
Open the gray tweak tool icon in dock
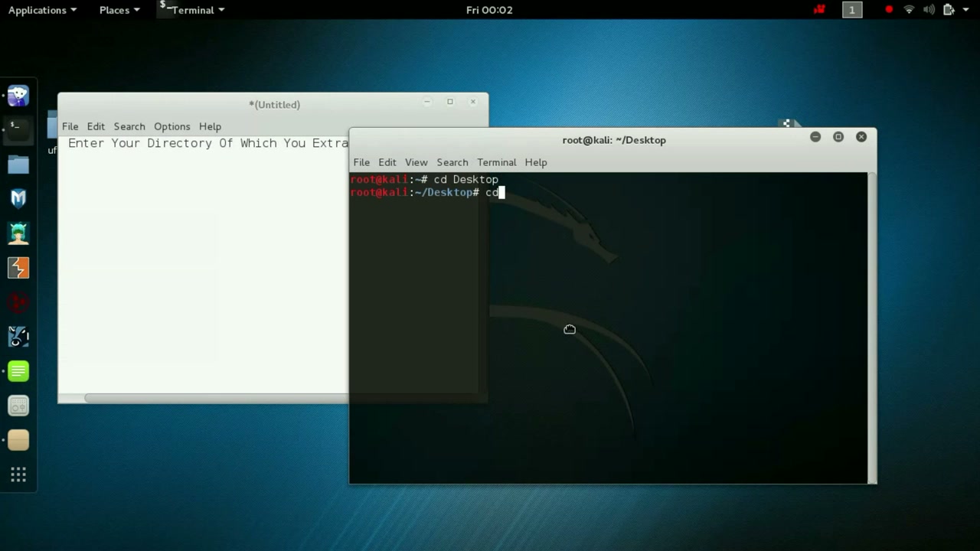point(18,406)
